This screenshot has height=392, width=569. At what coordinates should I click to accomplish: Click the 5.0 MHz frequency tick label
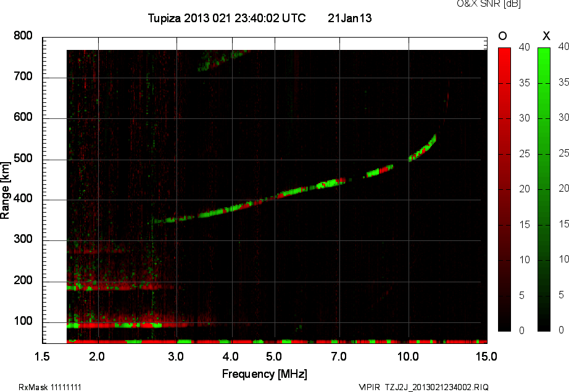click(x=274, y=356)
